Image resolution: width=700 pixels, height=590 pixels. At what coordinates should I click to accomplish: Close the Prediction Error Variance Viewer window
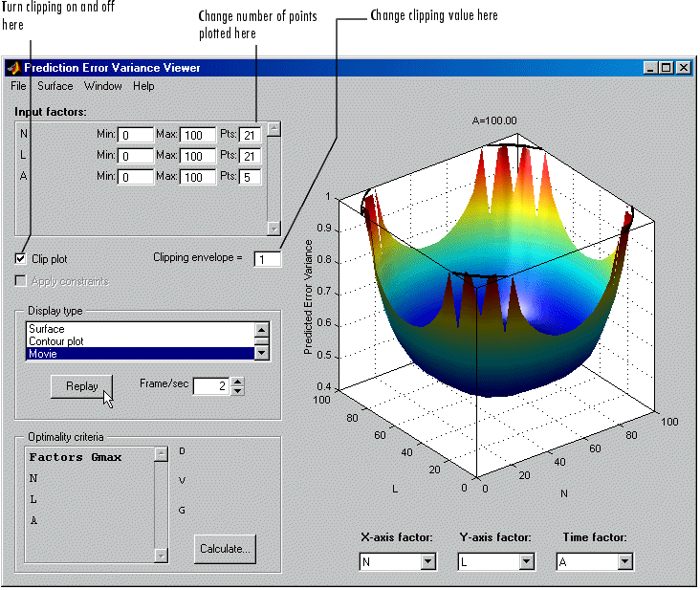click(x=684, y=68)
